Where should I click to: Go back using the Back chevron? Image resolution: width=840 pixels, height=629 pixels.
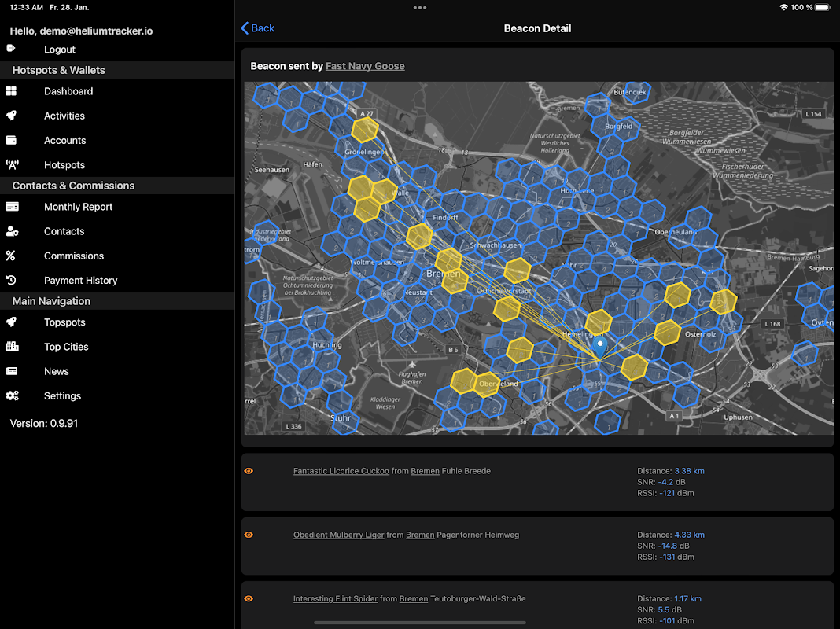258,28
